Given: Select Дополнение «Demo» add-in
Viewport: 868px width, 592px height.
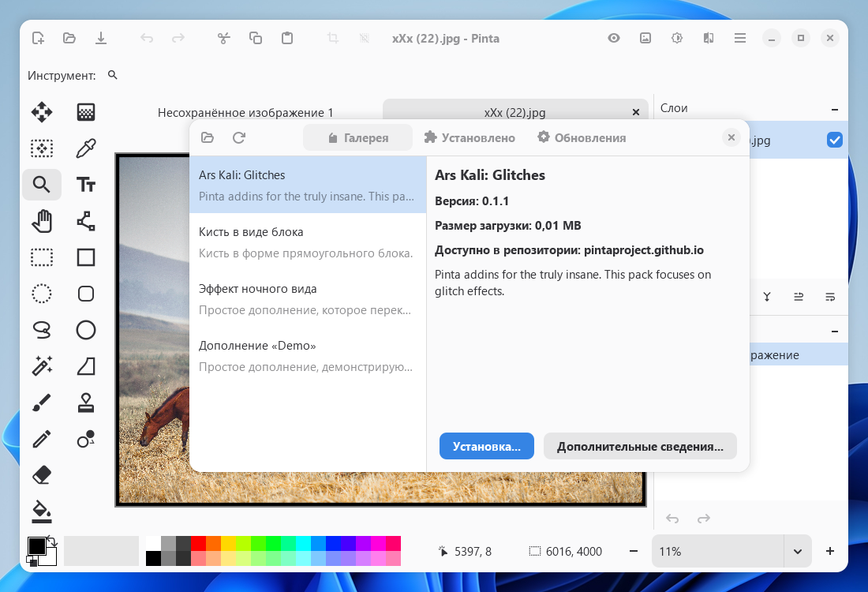Looking at the screenshot, I should tap(308, 355).
